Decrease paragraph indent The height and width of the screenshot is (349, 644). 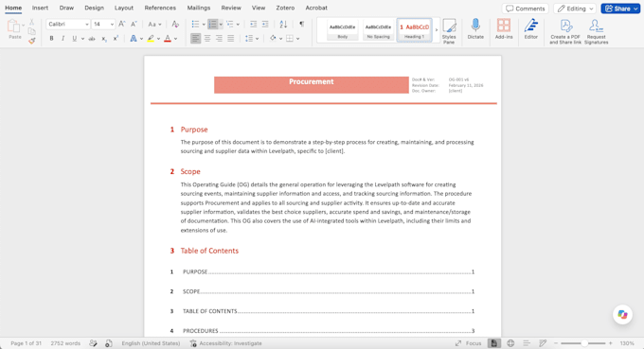click(x=254, y=25)
